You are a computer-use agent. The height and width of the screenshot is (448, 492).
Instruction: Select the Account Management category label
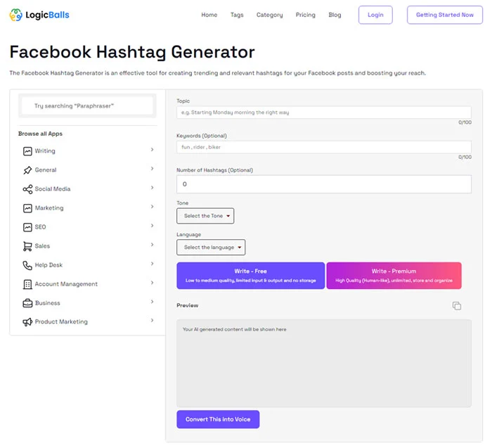(66, 284)
